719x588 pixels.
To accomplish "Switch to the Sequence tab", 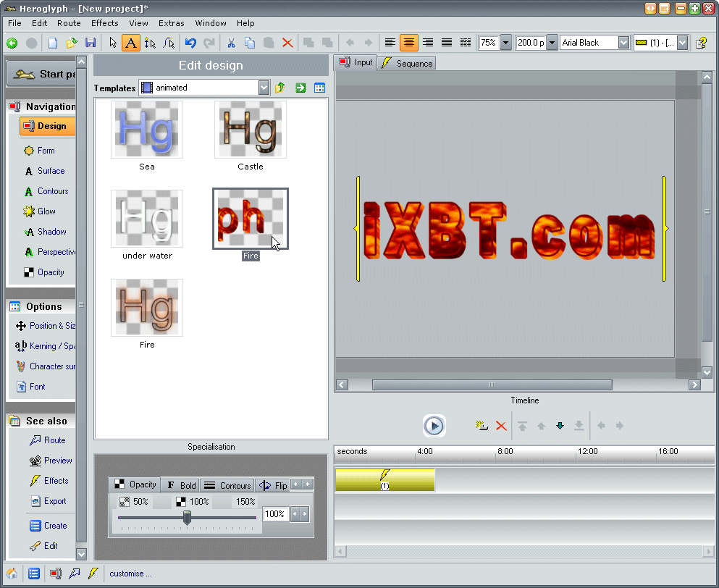I will tap(408, 63).
